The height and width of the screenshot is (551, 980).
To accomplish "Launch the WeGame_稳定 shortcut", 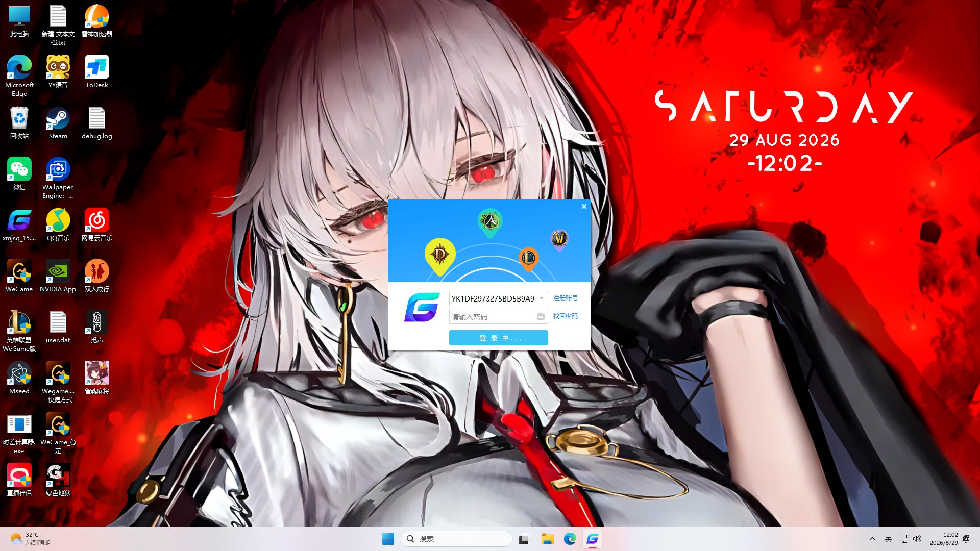I will click(58, 433).
